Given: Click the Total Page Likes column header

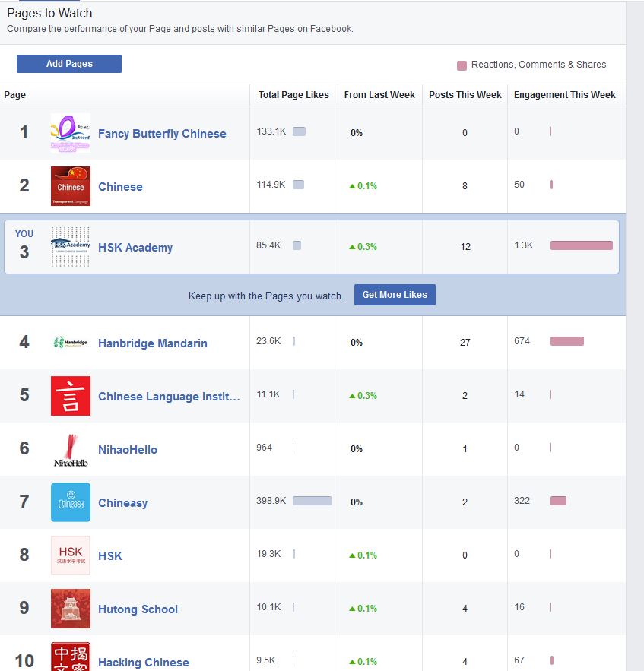Looking at the screenshot, I should 293,94.
